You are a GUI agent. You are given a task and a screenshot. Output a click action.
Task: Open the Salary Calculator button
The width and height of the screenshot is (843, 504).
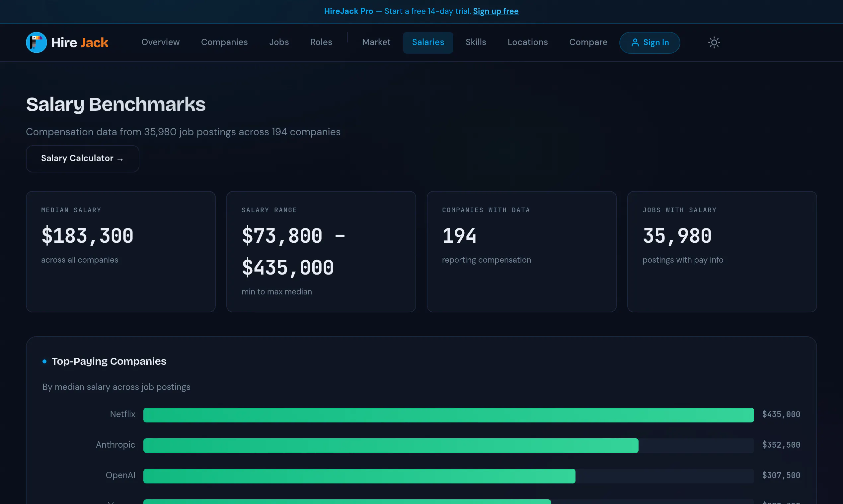click(x=83, y=158)
